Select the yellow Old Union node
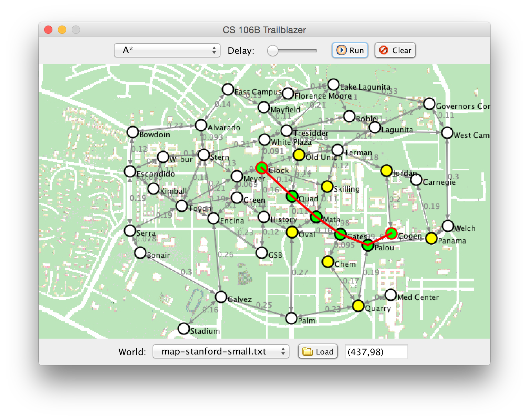The width and height of the screenshot is (529, 420). coord(299,154)
